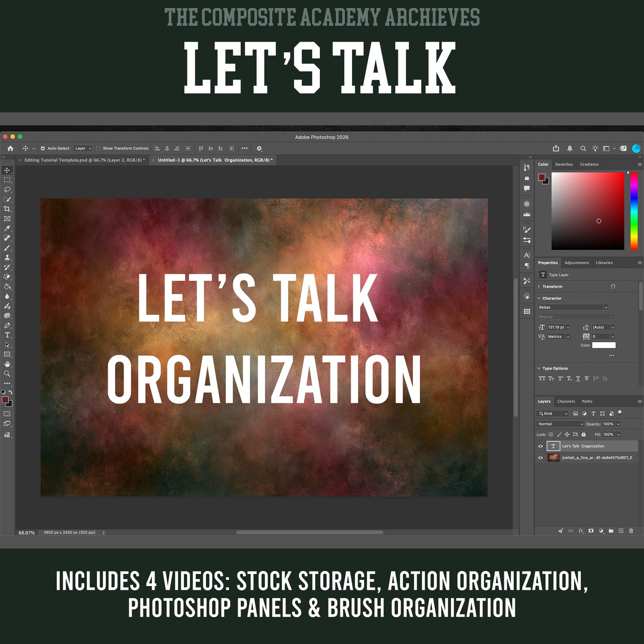Click the three-dot more options in Character section
644x644 pixels.
[611, 355]
